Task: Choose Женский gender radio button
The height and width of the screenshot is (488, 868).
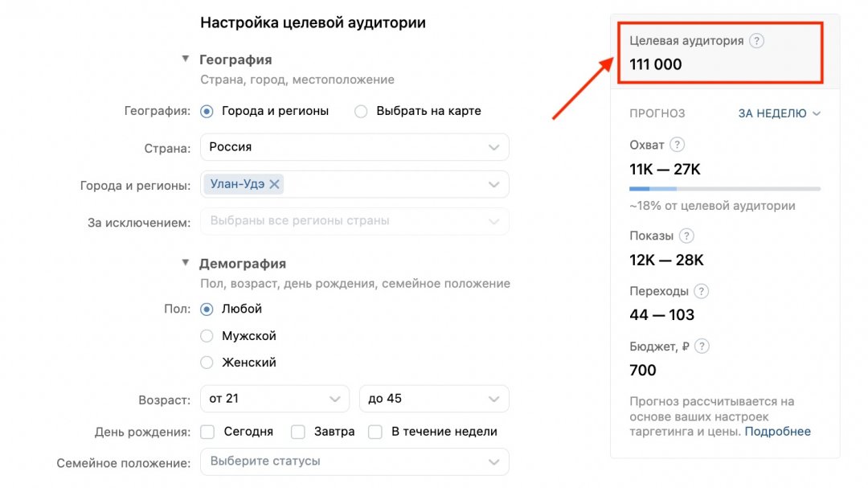Action: tap(207, 363)
